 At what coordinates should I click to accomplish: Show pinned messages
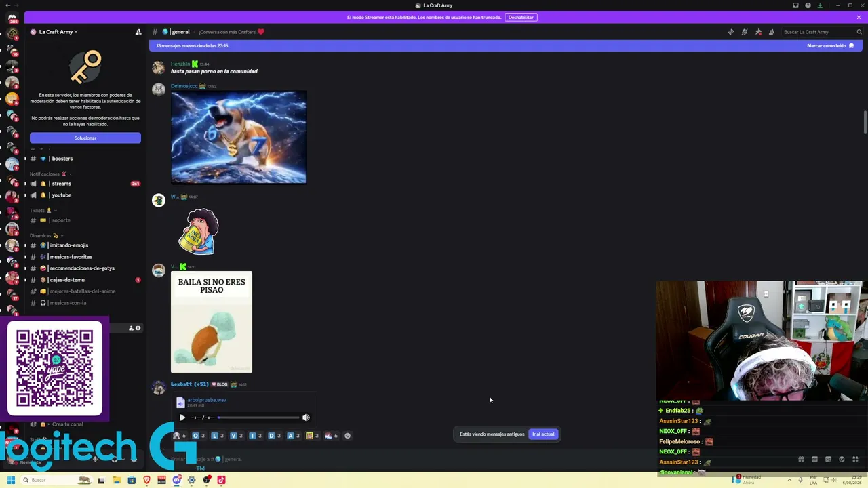coord(758,32)
